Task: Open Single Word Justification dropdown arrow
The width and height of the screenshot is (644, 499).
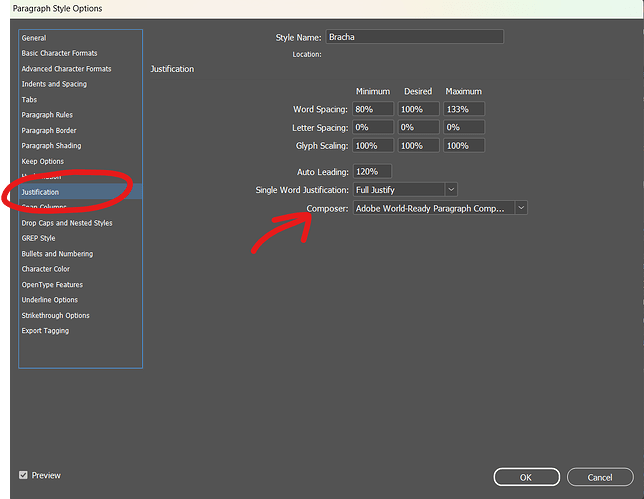Action: [x=451, y=190]
